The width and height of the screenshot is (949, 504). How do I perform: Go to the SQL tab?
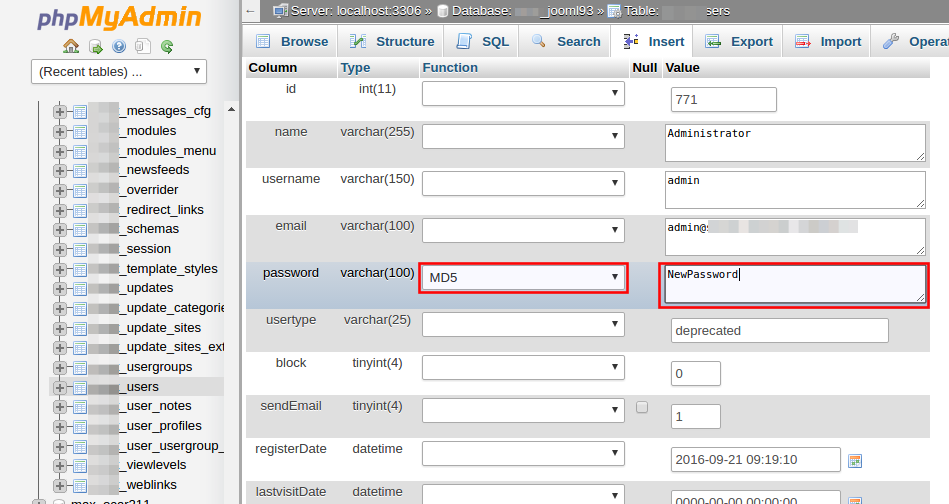[483, 42]
